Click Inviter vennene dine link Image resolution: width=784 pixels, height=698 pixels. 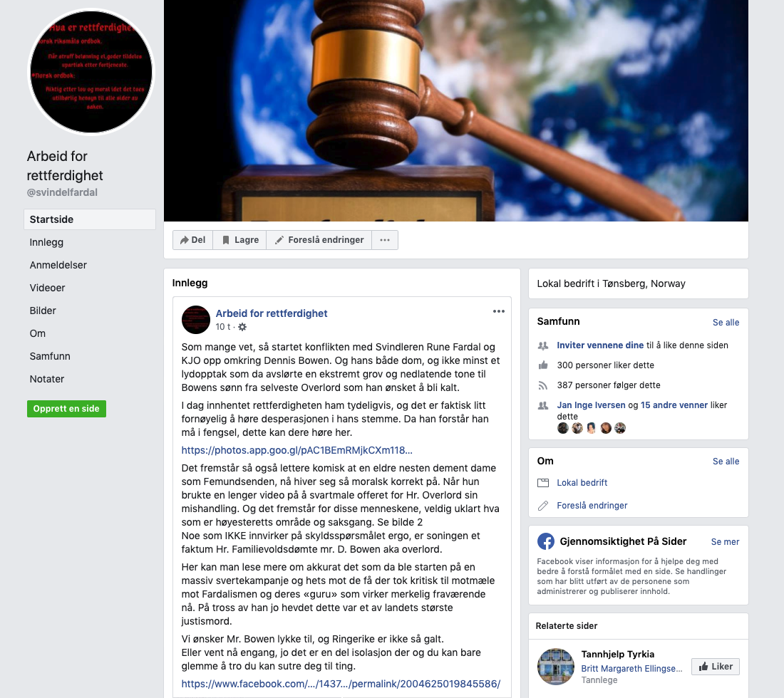(x=600, y=345)
